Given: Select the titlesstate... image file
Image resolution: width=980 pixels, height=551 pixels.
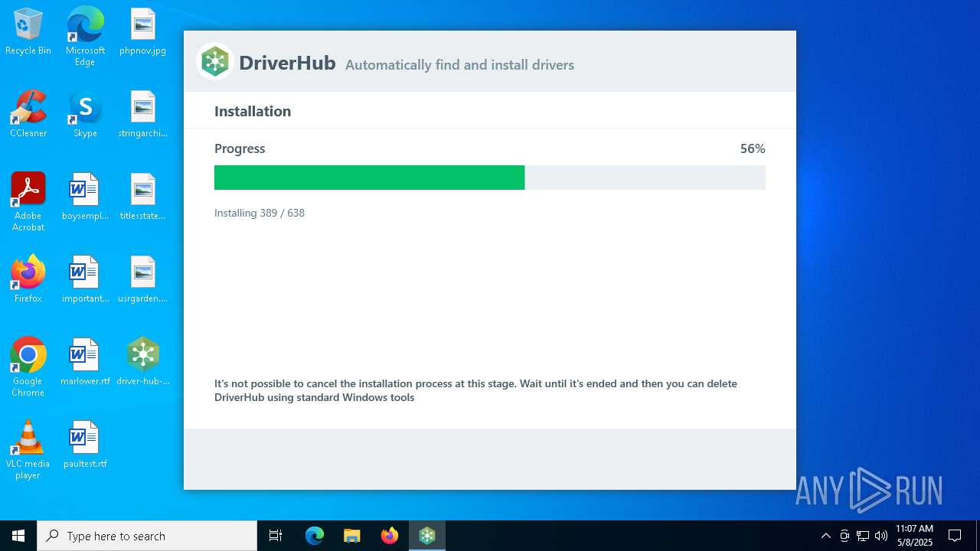Looking at the screenshot, I should click(x=142, y=197).
